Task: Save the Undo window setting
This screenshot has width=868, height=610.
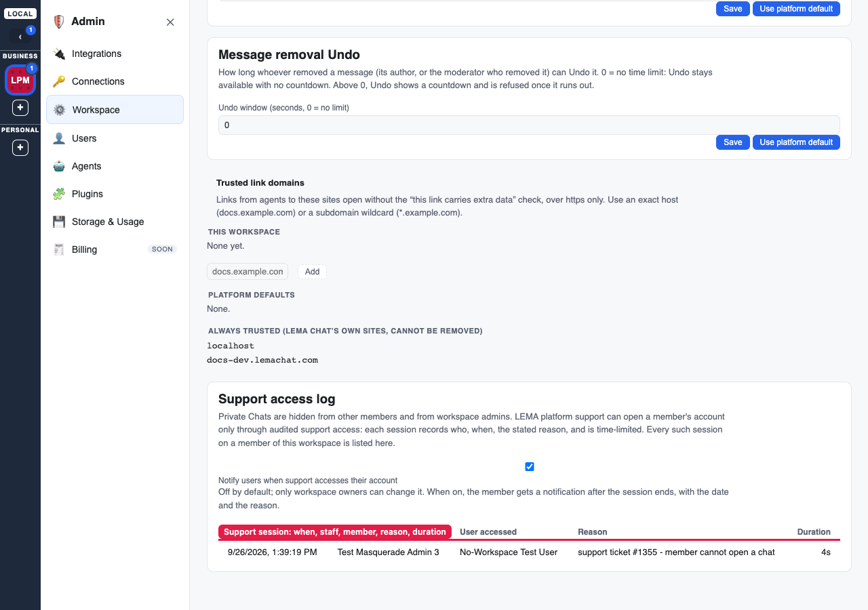Action: click(x=733, y=142)
